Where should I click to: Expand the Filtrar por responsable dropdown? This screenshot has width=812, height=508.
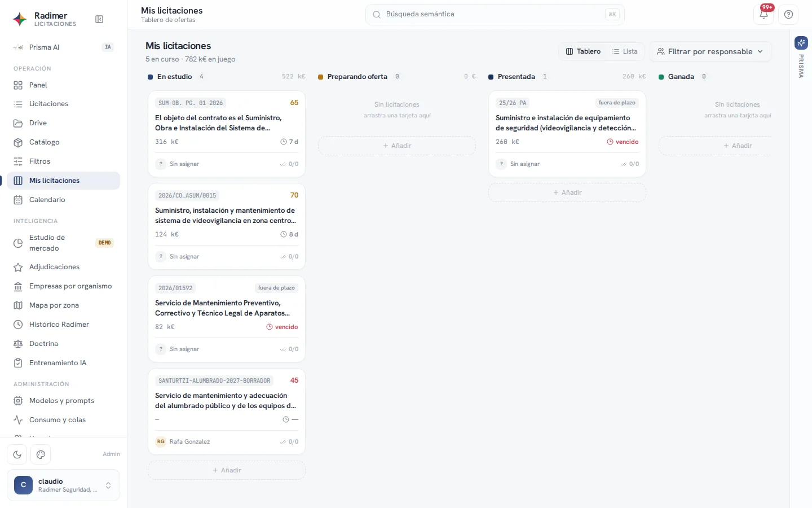[x=710, y=51]
